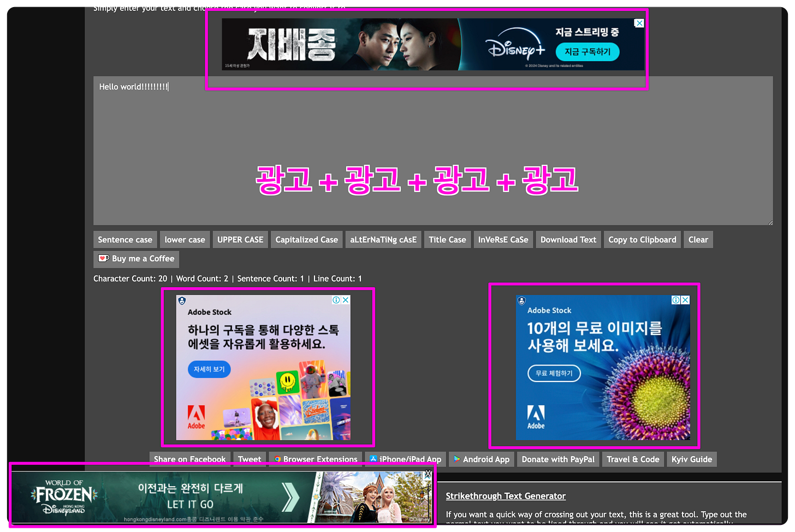Open ad info icon on left Adobe ad
Viewport: 795px width, 532px height.
tap(336, 300)
